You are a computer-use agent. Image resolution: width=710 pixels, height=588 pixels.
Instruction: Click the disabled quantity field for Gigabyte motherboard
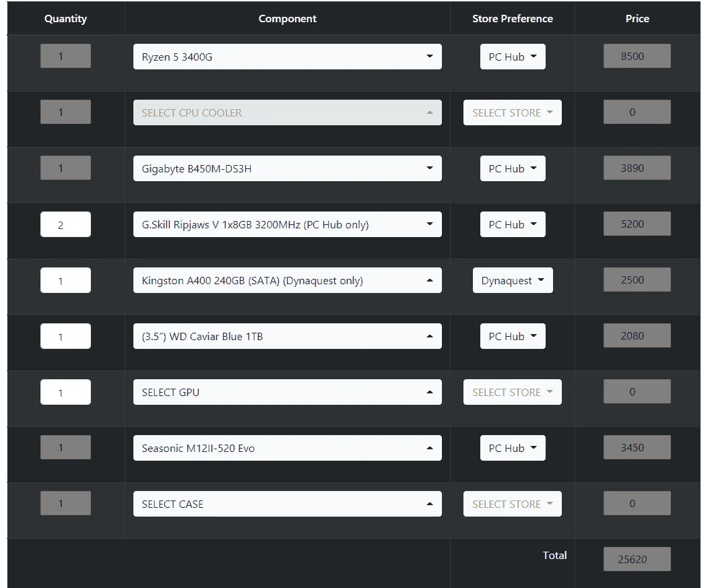click(x=65, y=168)
